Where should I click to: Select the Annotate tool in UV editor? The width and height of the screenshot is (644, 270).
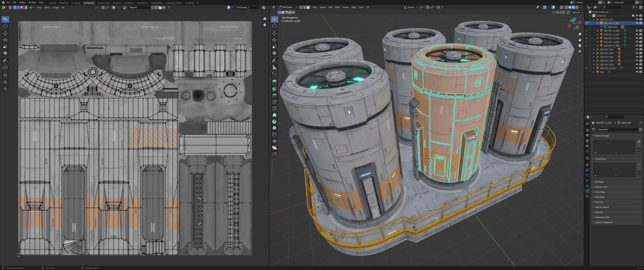(5, 61)
